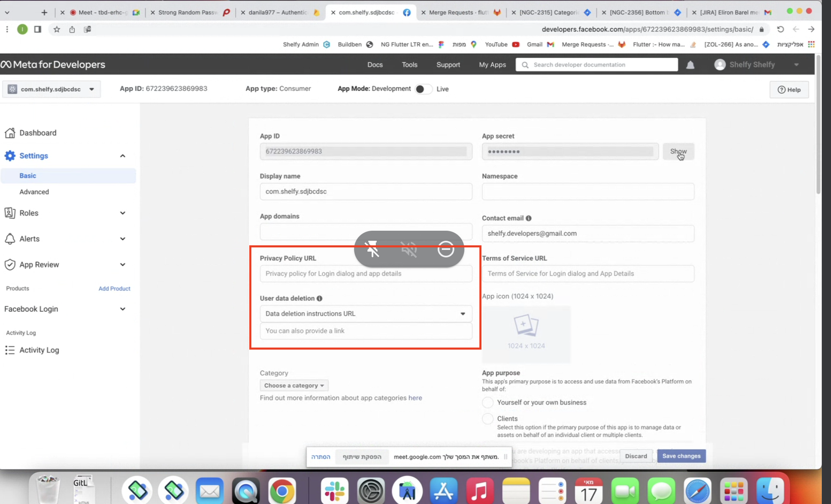Click the Dashboard home icon

10,133
